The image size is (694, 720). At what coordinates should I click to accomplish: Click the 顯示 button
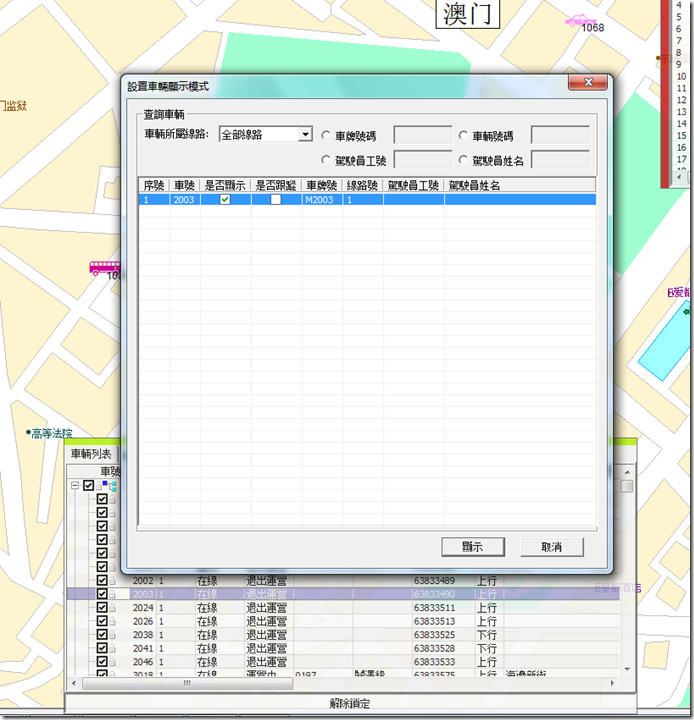point(473,547)
